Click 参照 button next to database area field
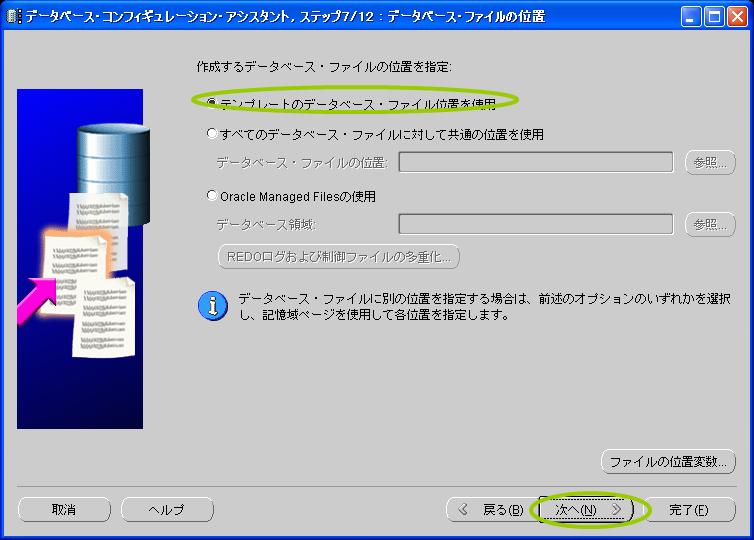 click(x=710, y=224)
